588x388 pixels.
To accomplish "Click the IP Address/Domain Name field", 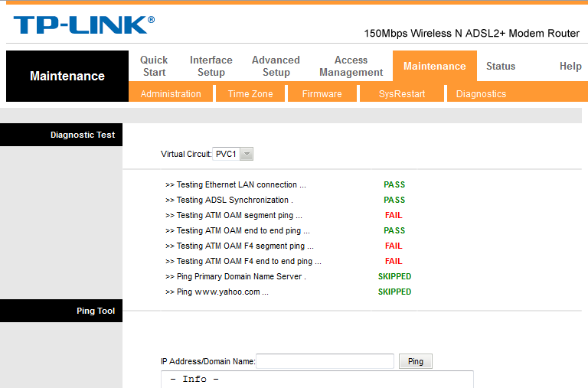I will pyautogui.click(x=325, y=361).
